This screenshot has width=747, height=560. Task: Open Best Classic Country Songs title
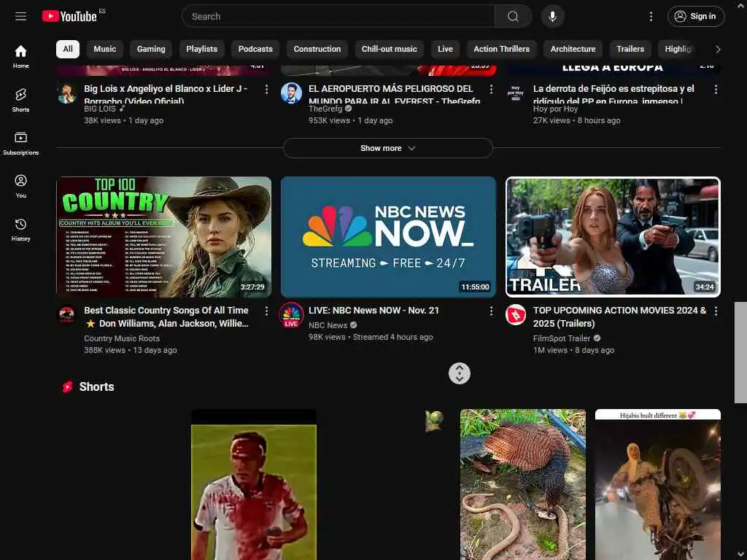(166, 317)
